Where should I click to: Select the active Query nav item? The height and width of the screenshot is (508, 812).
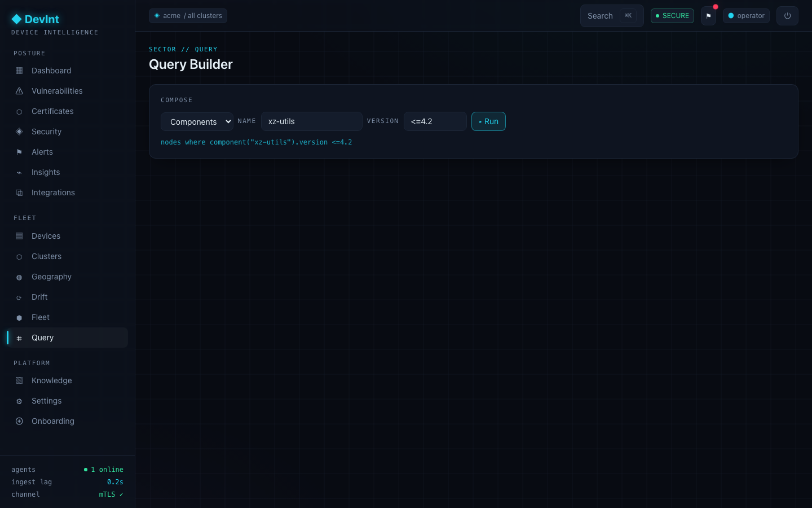67,338
